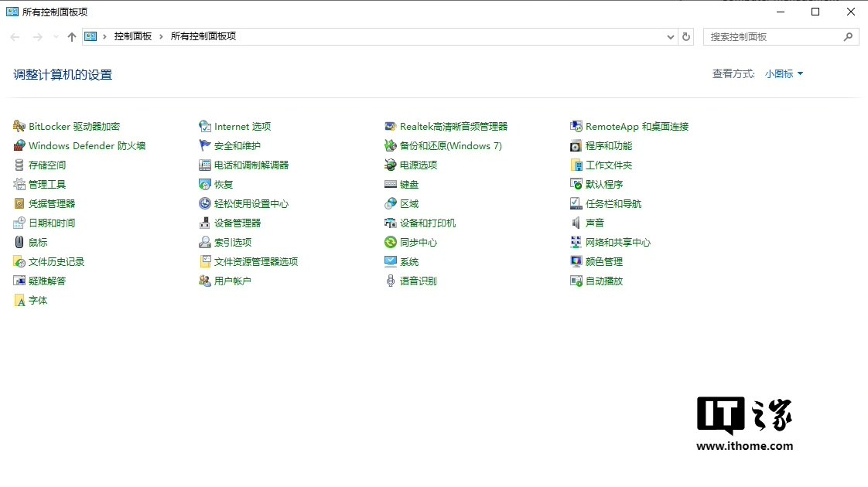This screenshot has width=868, height=487.
Task: Expand the address bar history dropdown
Action: pyautogui.click(x=670, y=36)
